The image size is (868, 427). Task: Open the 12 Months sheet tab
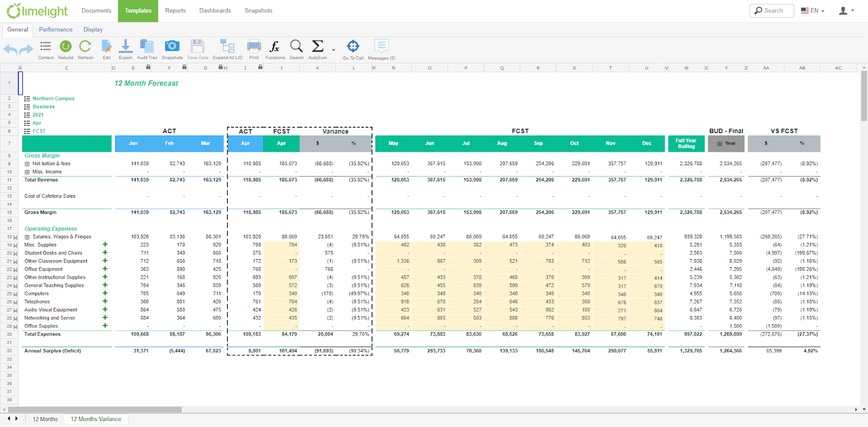pyautogui.click(x=45, y=419)
